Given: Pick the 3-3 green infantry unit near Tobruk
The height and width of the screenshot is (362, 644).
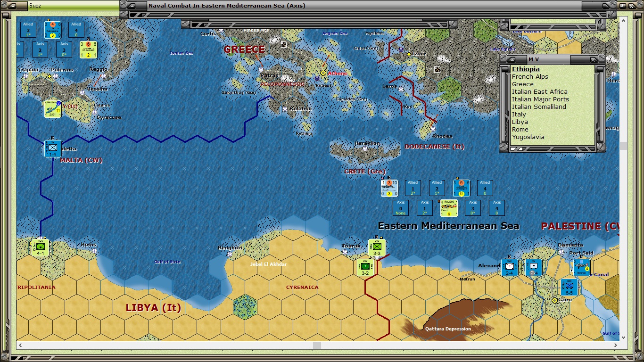Looking at the screenshot, I should [377, 247].
